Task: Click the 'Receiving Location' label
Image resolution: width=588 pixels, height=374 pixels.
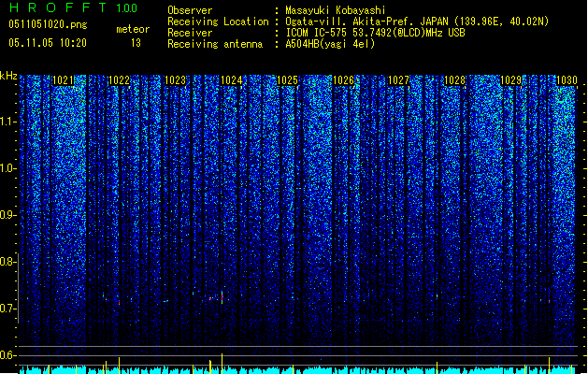Action: [218, 22]
